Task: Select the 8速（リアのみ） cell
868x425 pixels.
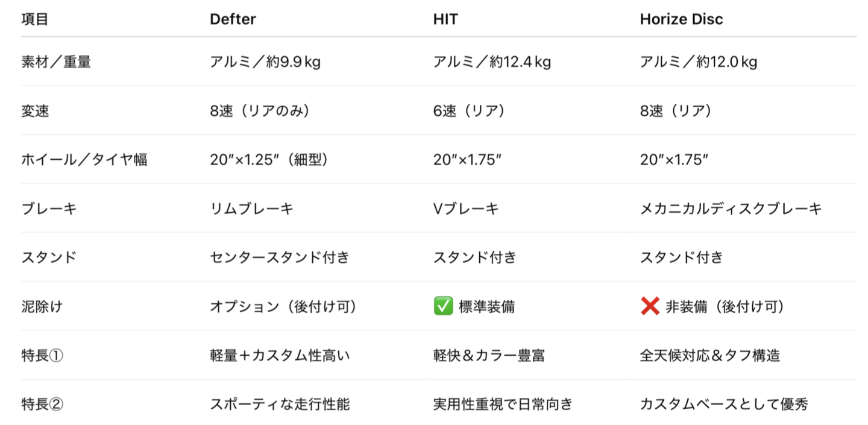Action: 260,112
